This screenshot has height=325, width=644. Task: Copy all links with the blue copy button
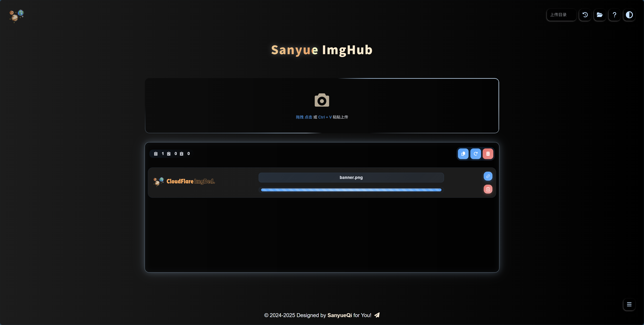(463, 154)
